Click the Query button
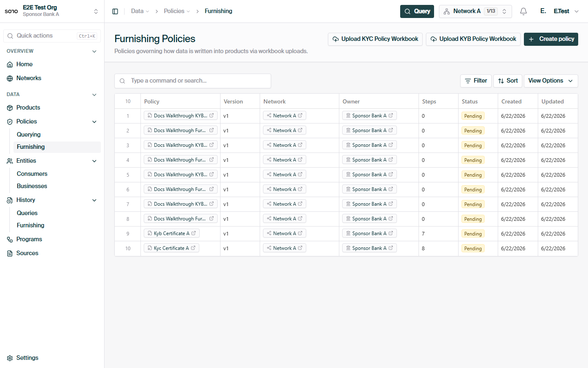 (x=417, y=11)
